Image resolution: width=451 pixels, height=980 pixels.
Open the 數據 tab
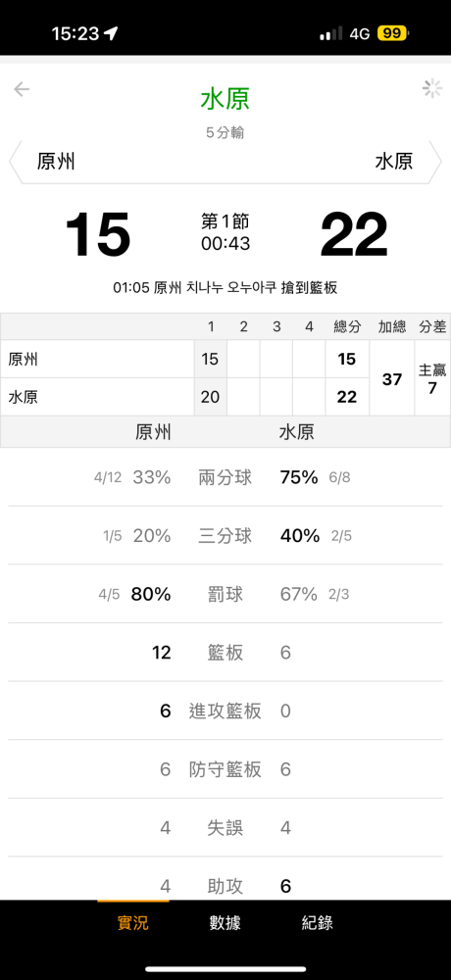point(225,922)
